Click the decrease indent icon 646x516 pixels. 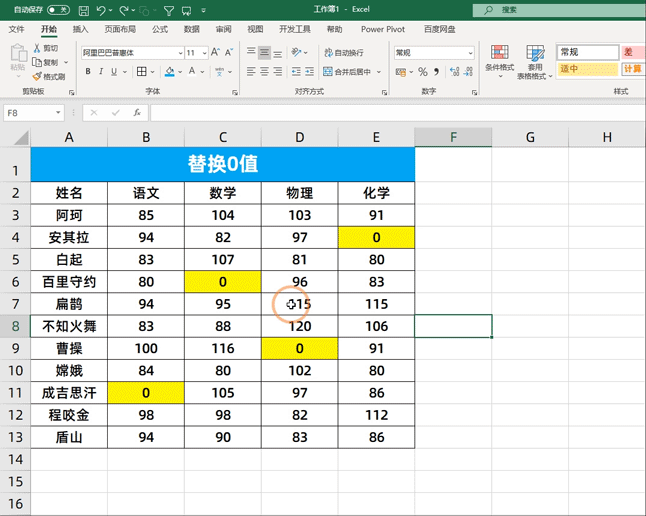click(296, 71)
